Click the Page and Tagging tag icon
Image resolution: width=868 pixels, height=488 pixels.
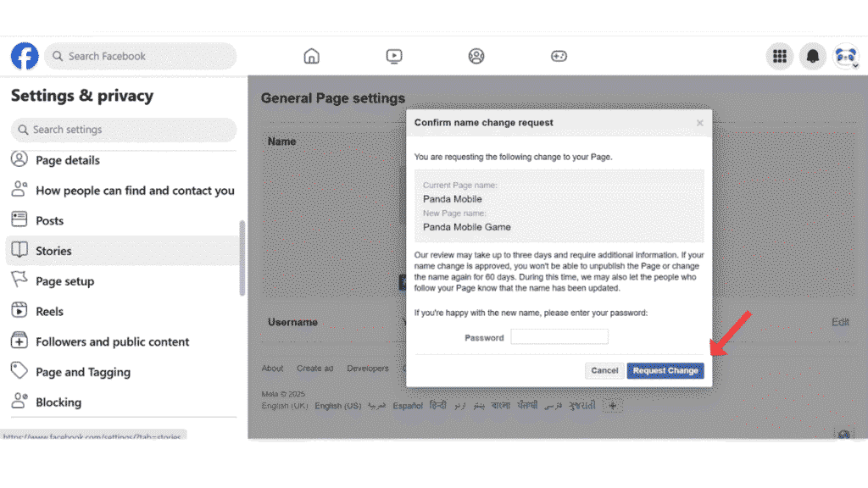coord(19,370)
